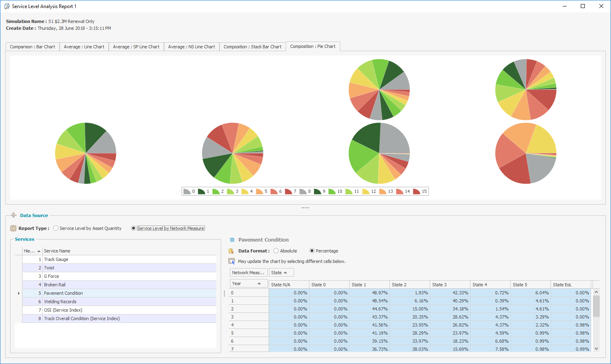Click legend icon for series 1
This screenshot has width=611, height=364.
[201, 192]
